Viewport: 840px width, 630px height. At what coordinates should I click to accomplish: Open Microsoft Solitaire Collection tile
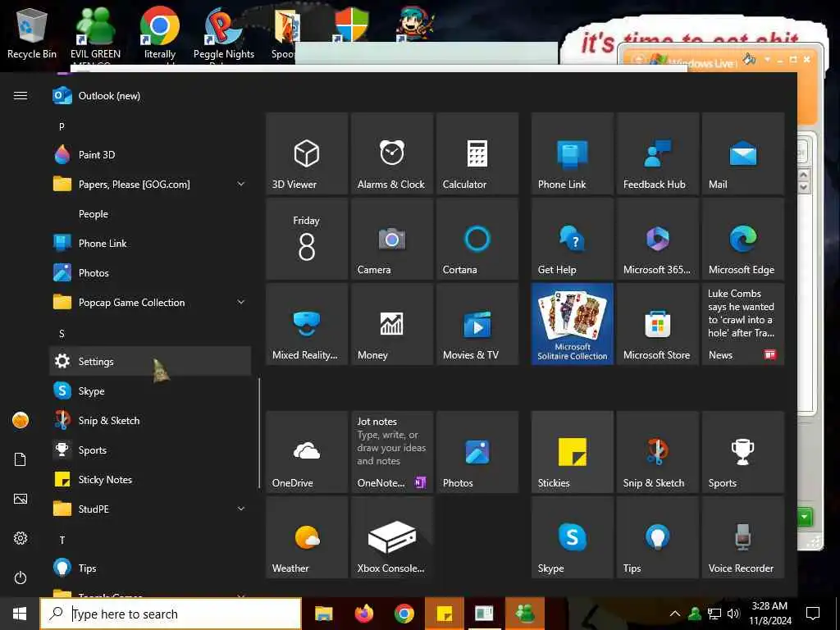point(572,324)
